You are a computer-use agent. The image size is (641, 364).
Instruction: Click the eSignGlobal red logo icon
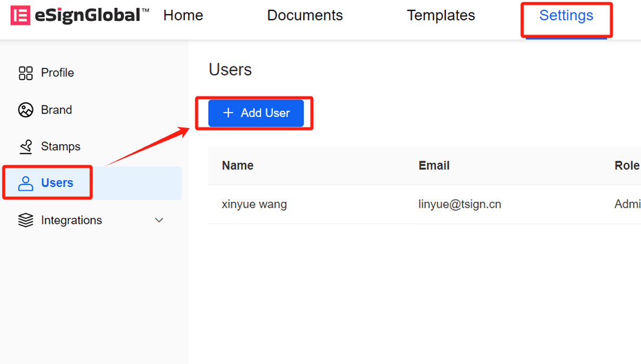[20, 16]
